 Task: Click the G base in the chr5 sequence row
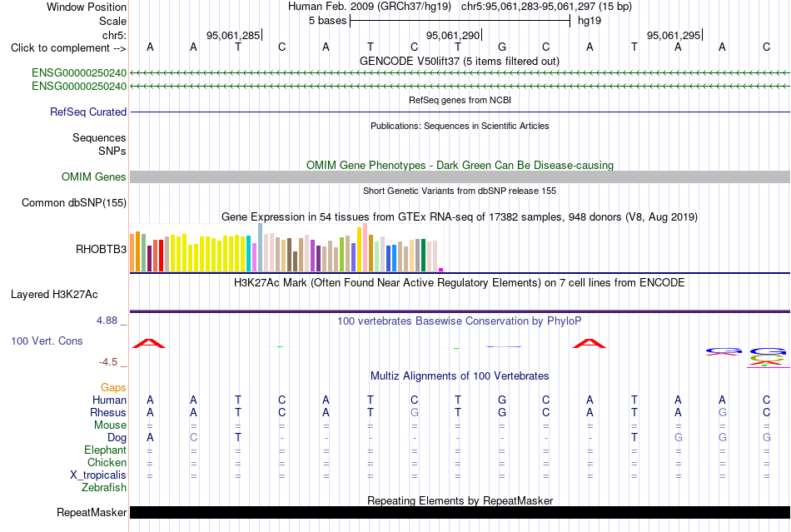tap(502, 47)
